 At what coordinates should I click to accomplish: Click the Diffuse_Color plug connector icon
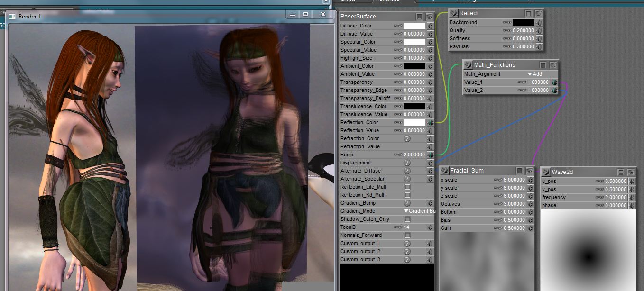pyautogui.click(x=430, y=26)
